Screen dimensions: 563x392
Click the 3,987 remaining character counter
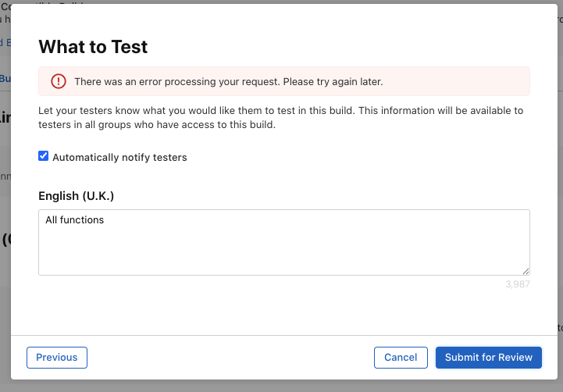tap(517, 284)
